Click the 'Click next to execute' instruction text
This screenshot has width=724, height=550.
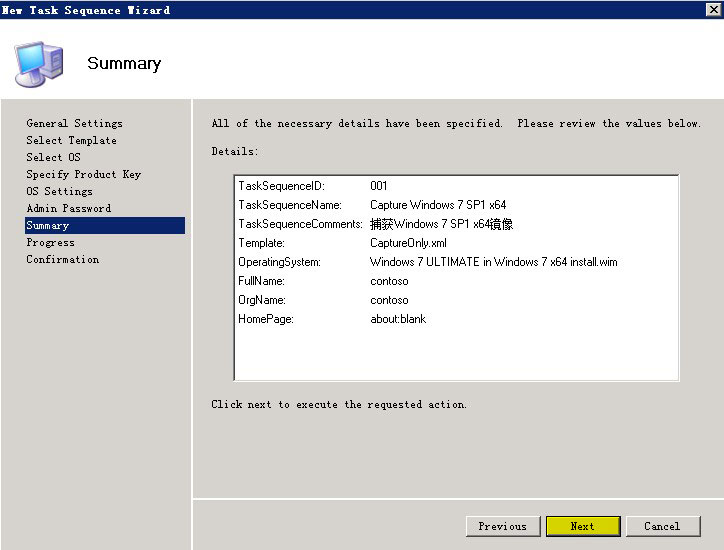pos(339,405)
